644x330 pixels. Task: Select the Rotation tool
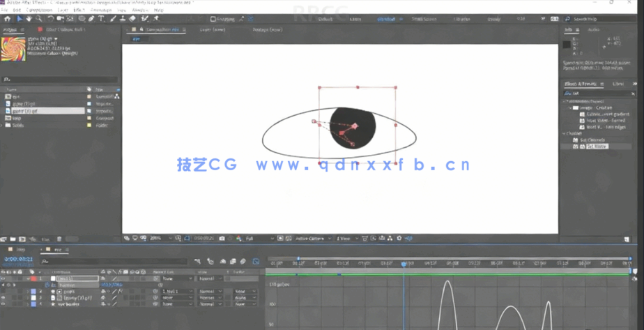pos(50,19)
